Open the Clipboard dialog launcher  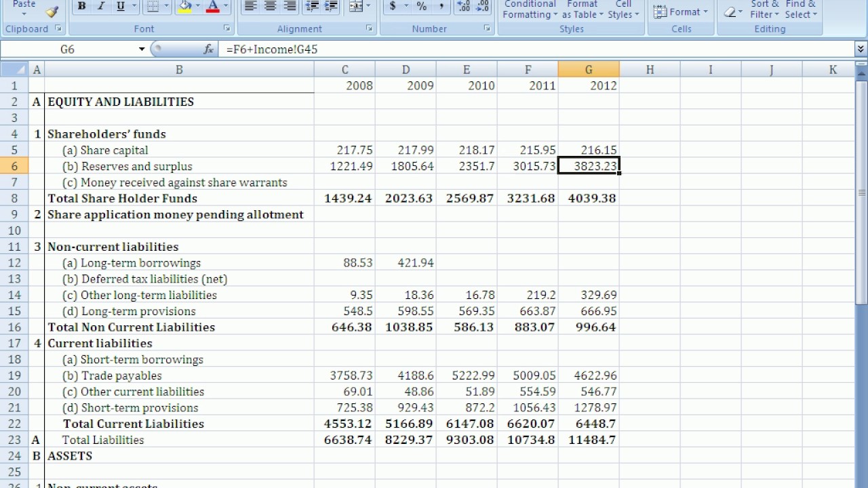click(58, 28)
